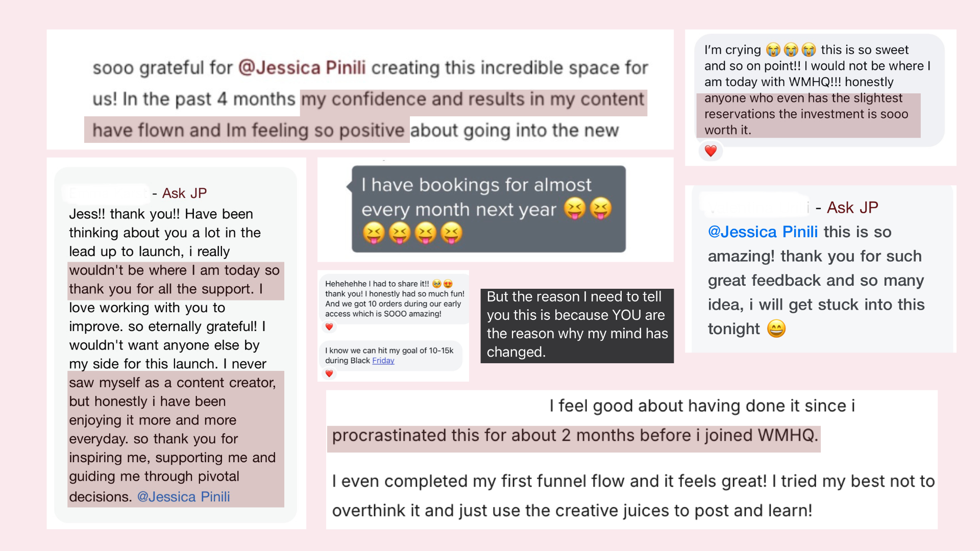The height and width of the screenshot is (551, 980).
Task: Click blue @Jessica Pinili mention ending the left message
Action: click(184, 496)
